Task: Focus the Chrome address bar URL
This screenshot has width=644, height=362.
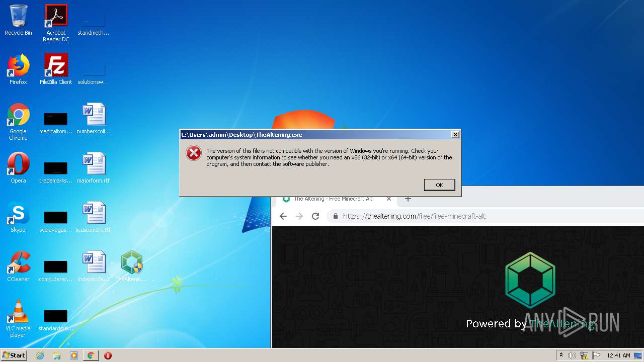Action: pos(414,216)
